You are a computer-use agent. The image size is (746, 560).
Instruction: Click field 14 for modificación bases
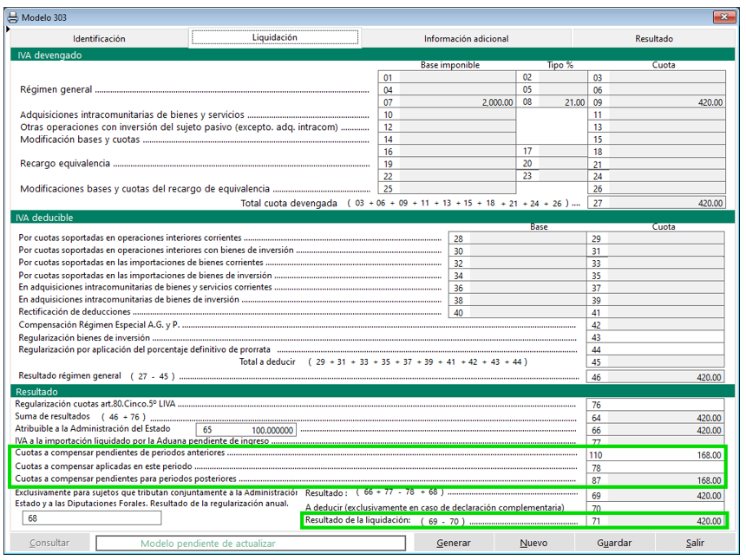click(x=447, y=140)
